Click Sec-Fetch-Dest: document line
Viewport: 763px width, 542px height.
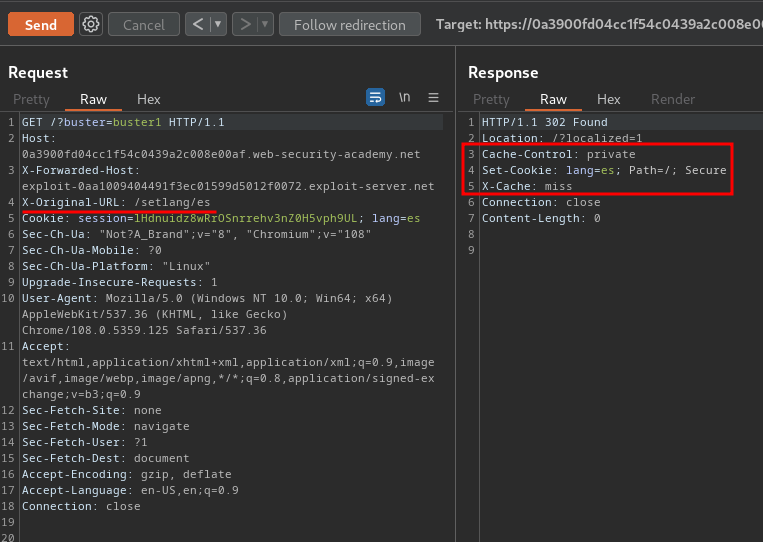[106, 458]
